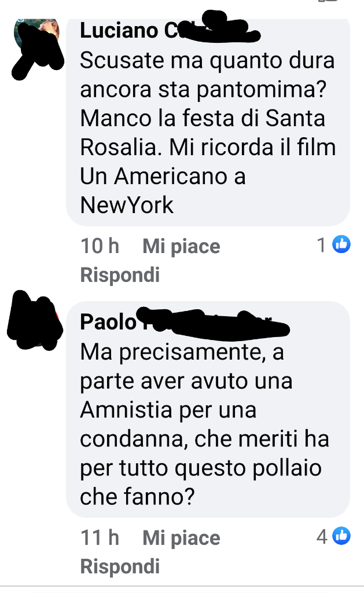Screen dimensions: 364x593
Task: Select the comment bubble mentioning pantomima
Action: [x=208, y=122]
